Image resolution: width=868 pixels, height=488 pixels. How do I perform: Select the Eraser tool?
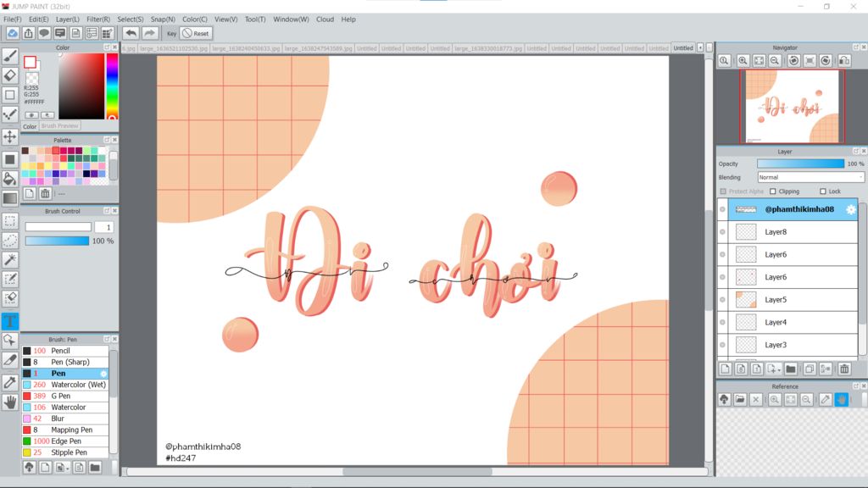[10, 75]
